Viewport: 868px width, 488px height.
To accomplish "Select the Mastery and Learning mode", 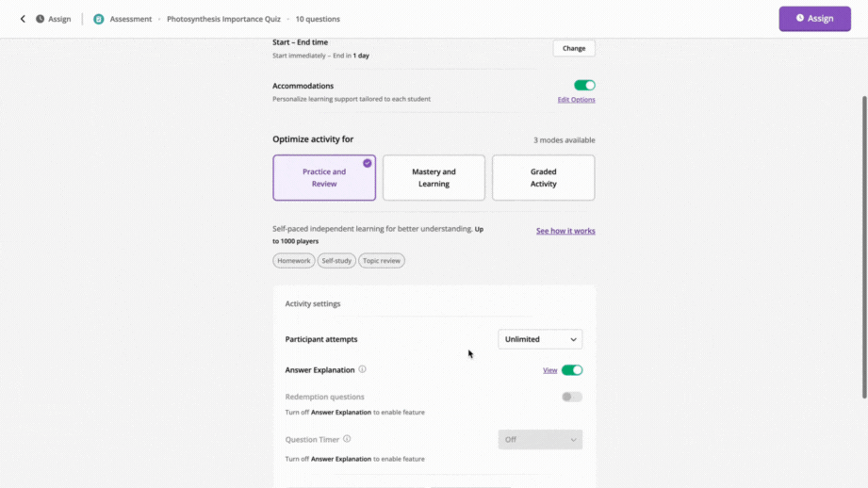I will pyautogui.click(x=434, y=178).
